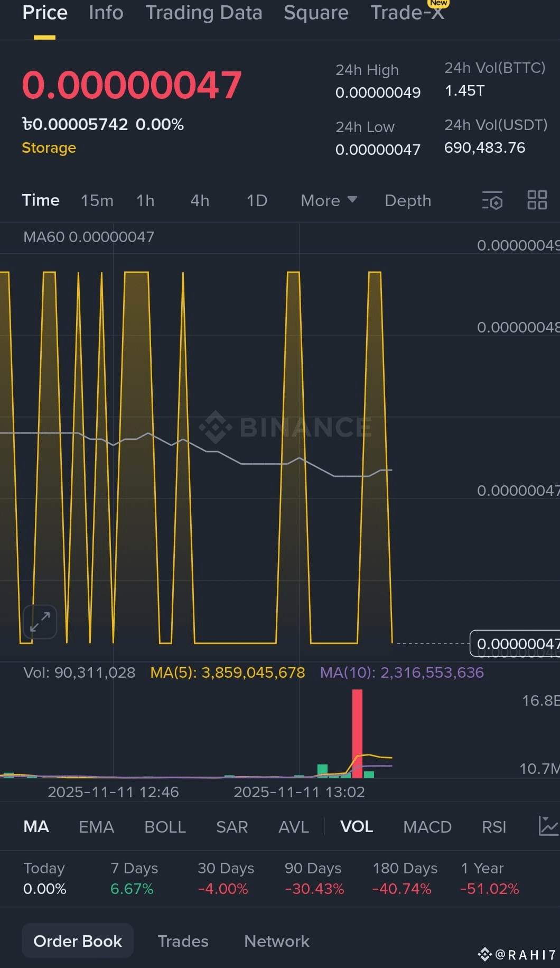
Task: Enable the MA indicator
Action: [36, 826]
